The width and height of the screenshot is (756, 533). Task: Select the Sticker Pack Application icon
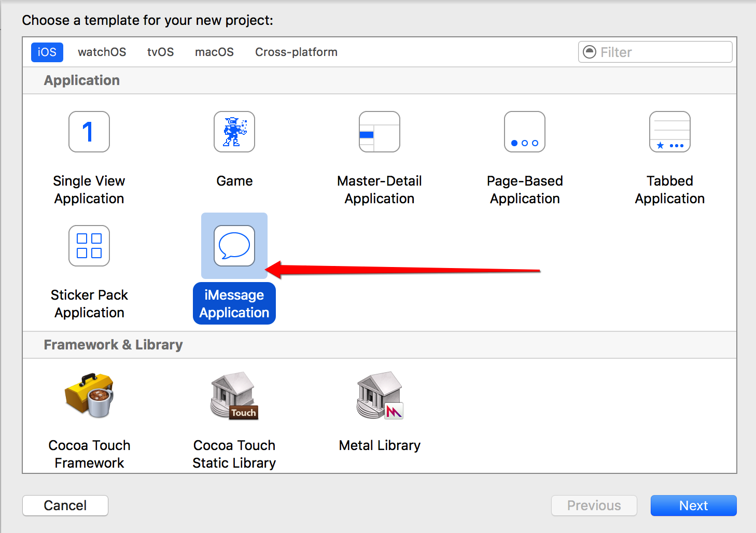[89, 246]
